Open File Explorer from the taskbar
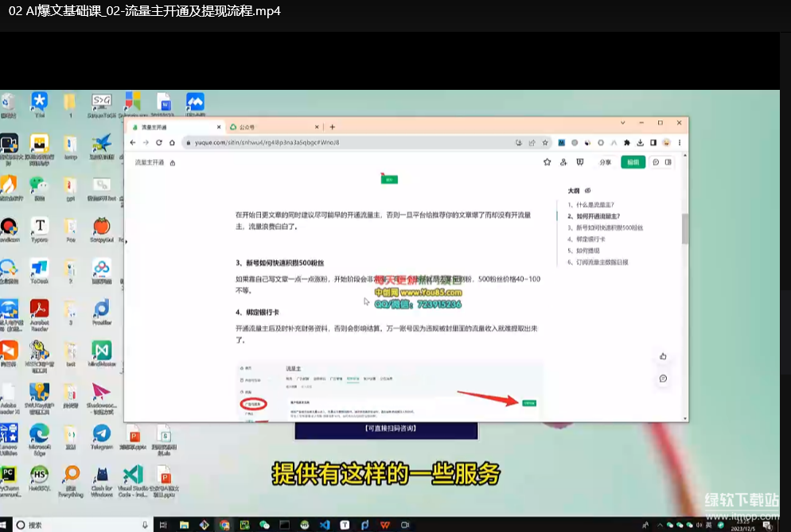This screenshot has width=791, height=532. [184, 525]
